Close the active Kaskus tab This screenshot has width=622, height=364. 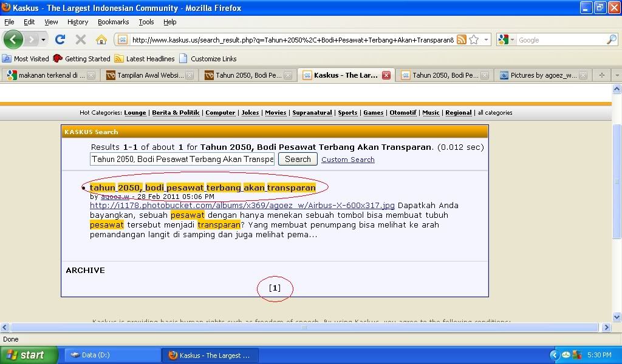point(386,75)
